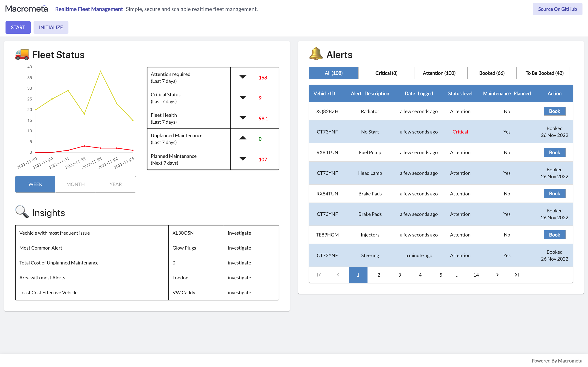Click the Macrometa logo
The width and height of the screenshot is (588, 367).
(x=26, y=9)
